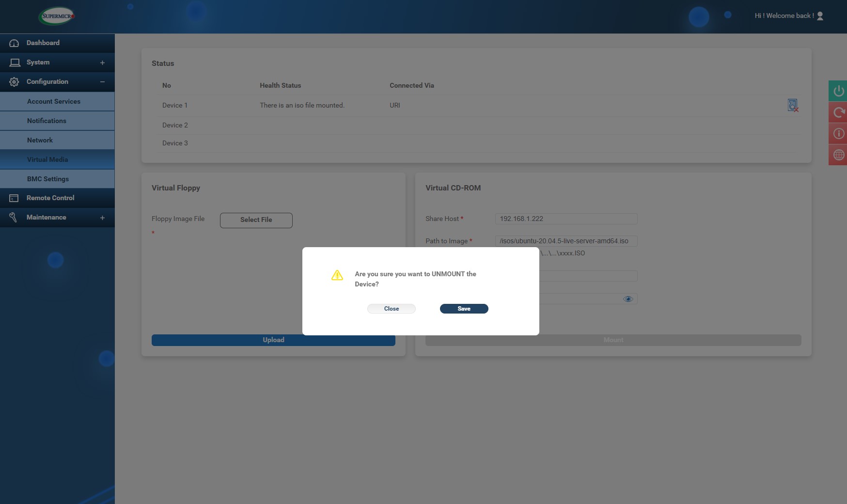Click the Share Host input field
The height and width of the screenshot is (504, 847).
(566, 219)
